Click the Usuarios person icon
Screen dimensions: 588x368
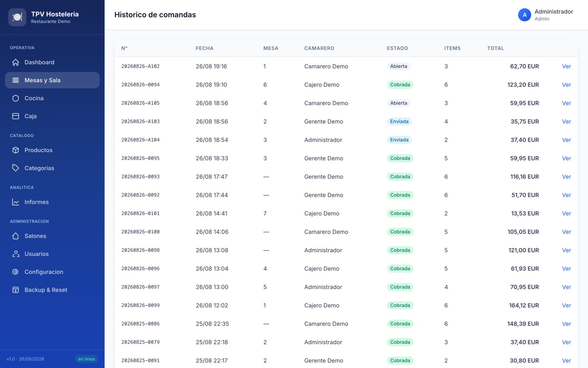(16, 254)
